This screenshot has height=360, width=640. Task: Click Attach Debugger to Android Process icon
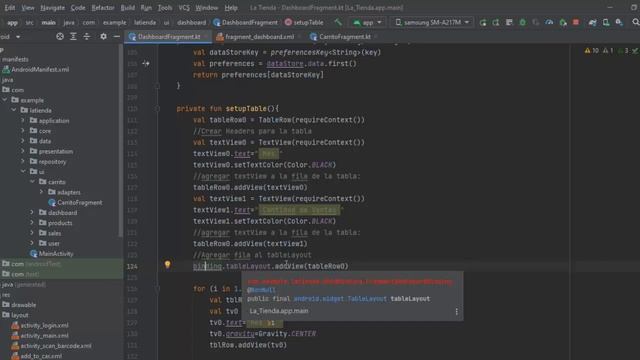[563, 22]
